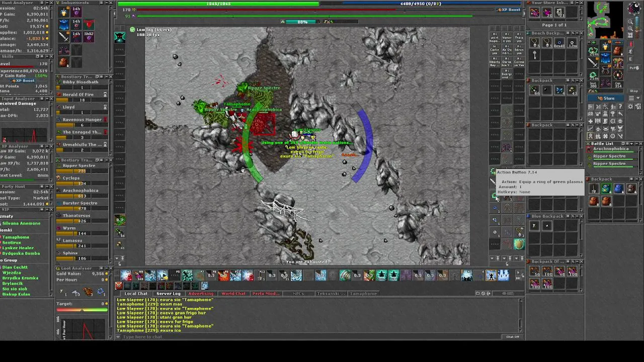This screenshot has width=644, height=362.
Task: Click the backpack slot in equipment panel
Action: [617, 50]
